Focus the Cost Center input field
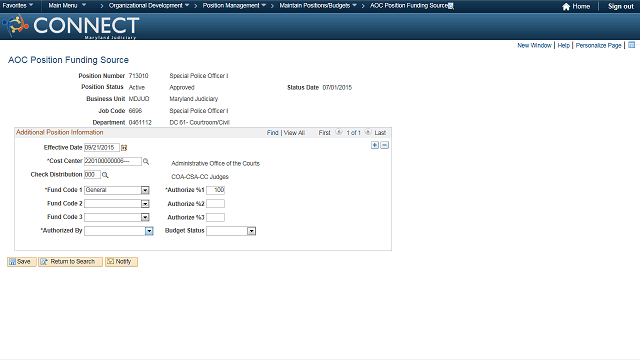The width and height of the screenshot is (640, 360). click(113, 161)
